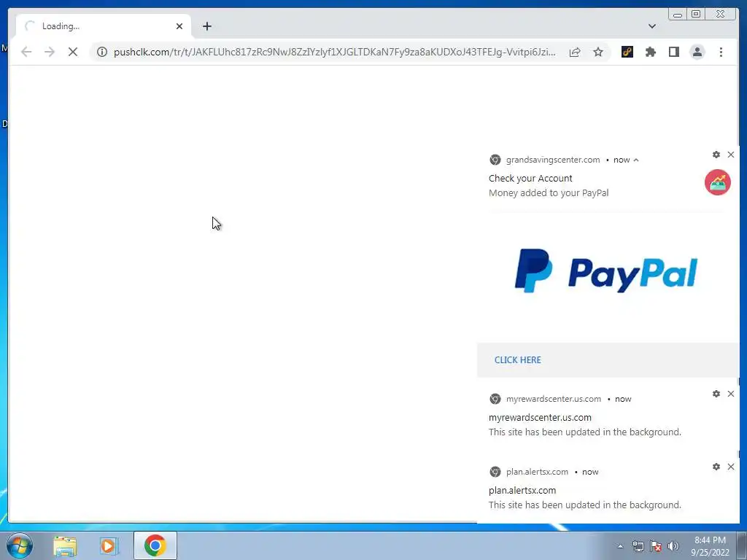This screenshot has width=747, height=560.
Task: Restore down the Chrome window
Action: [696, 15]
